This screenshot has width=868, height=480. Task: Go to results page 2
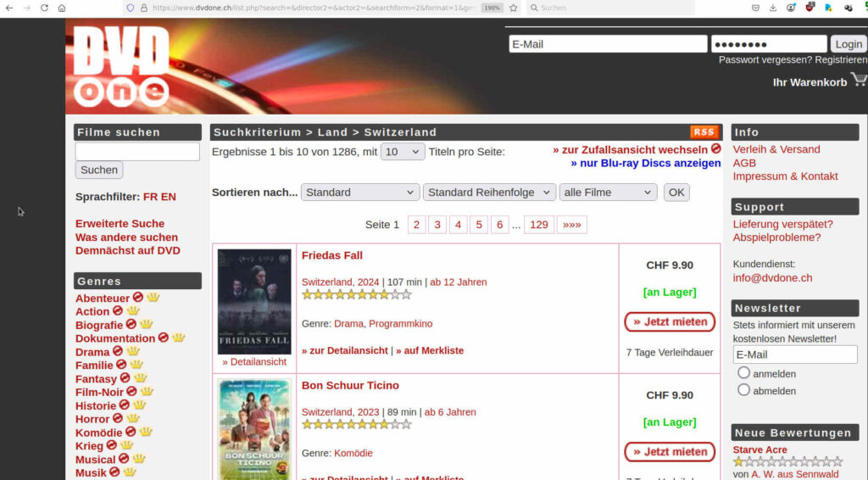pyautogui.click(x=416, y=225)
